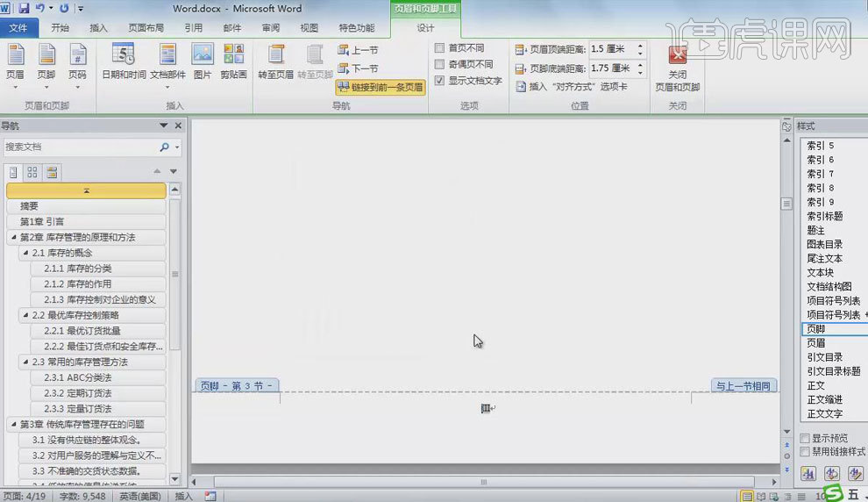Switch navigation pane to page thumbnails view

tap(32, 172)
